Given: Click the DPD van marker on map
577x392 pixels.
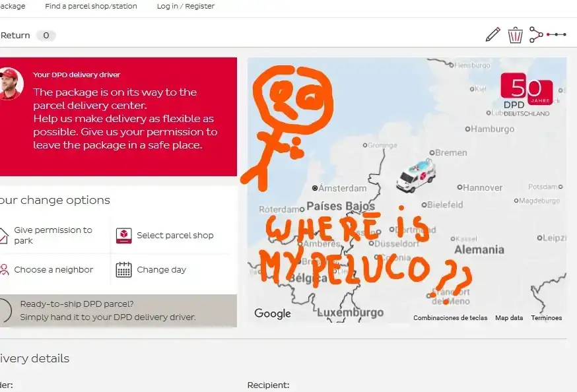Looking at the screenshot, I should tap(416, 176).
